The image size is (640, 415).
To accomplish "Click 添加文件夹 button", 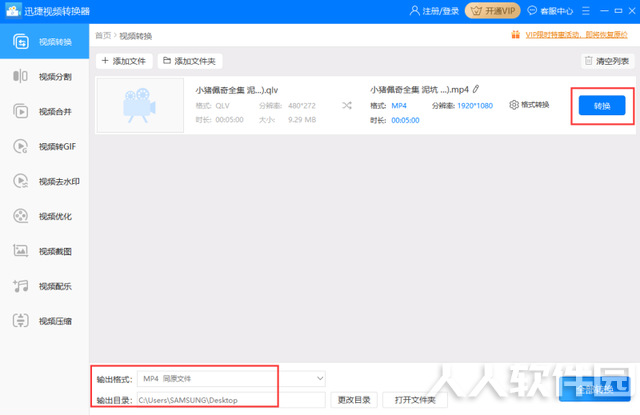I will pos(190,61).
